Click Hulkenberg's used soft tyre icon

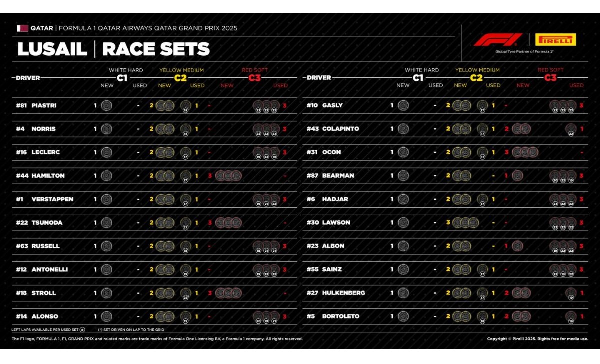[x=570, y=293]
